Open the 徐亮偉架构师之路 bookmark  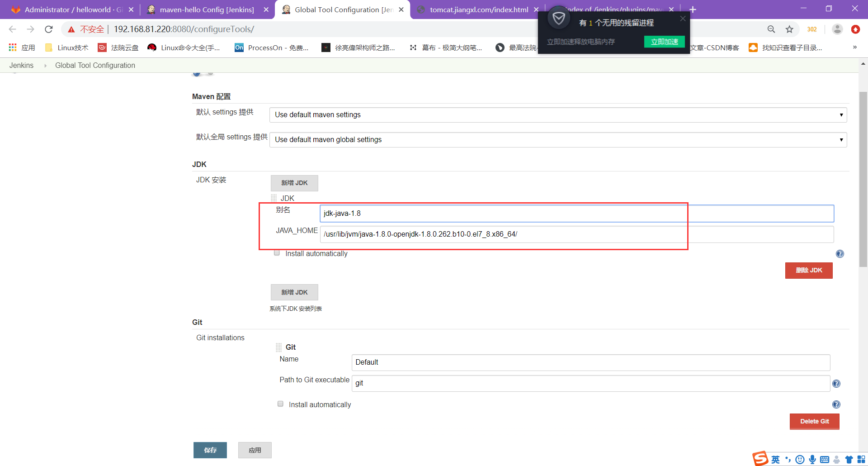[x=358, y=48]
